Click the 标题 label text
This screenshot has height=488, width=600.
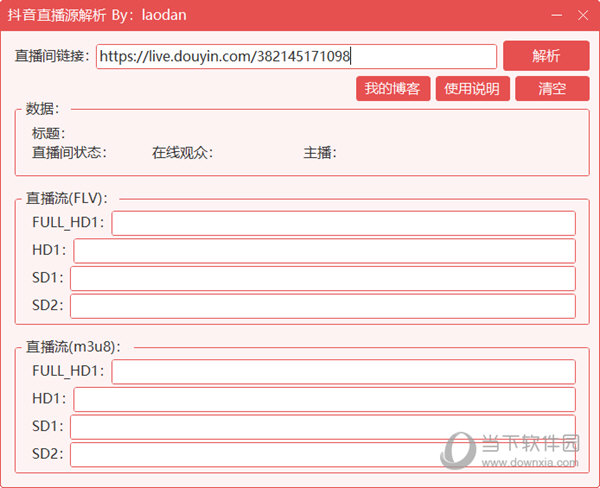49,133
